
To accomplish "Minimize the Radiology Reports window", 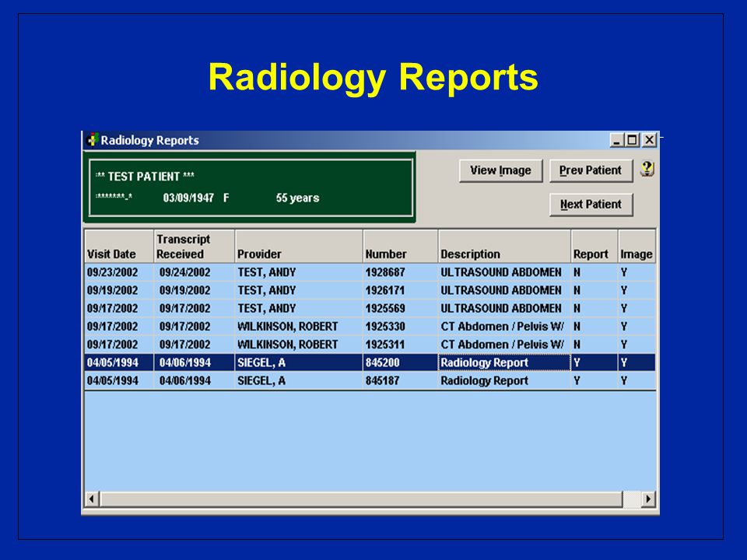I will click(x=617, y=140).
